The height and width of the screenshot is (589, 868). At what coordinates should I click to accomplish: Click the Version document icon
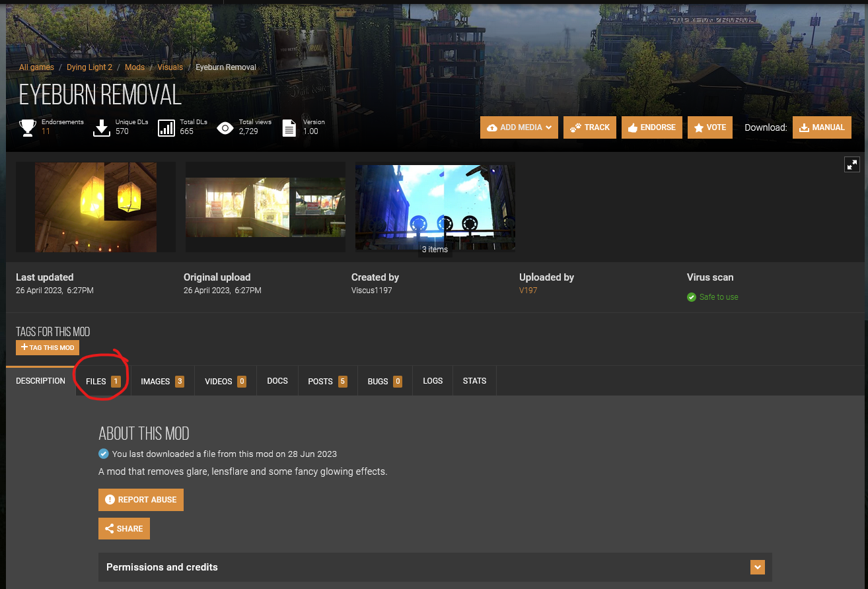point(289,127)
